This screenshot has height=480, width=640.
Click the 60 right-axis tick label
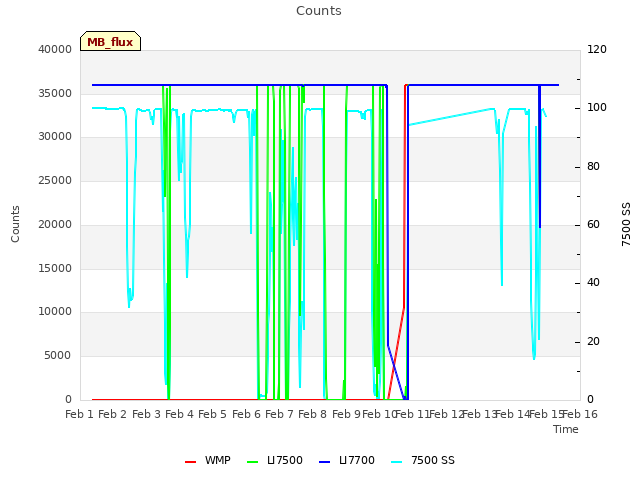(593, 224)
